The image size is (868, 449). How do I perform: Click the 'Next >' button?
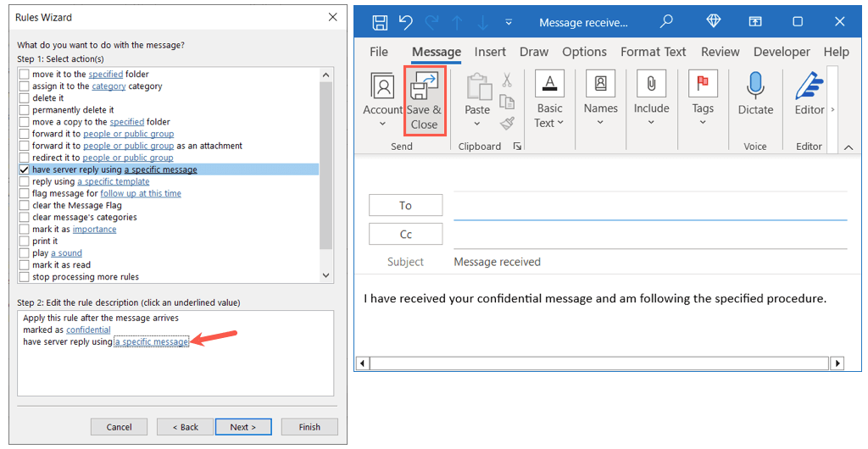pos(243,427)
